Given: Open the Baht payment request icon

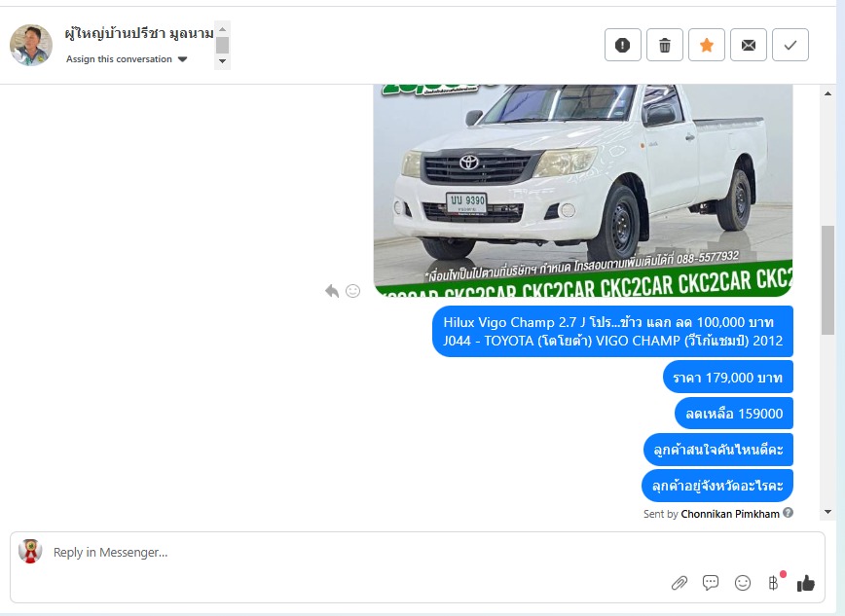Looking at the screenshot, I should coord(774,583).
